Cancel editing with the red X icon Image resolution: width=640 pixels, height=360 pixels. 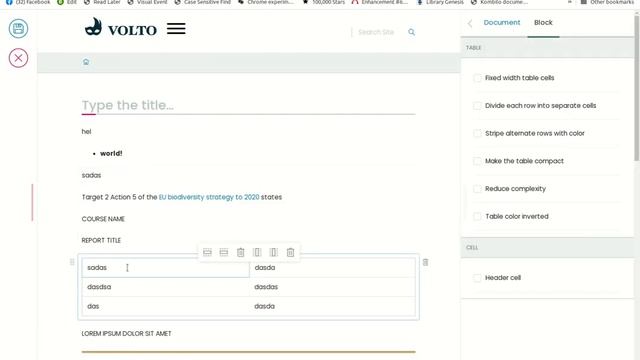tap(18, 58)
